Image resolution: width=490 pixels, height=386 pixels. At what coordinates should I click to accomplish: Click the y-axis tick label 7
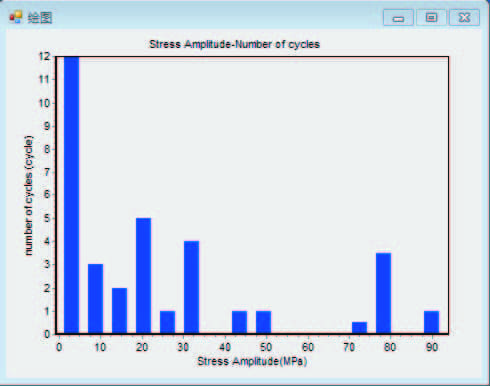47,172
